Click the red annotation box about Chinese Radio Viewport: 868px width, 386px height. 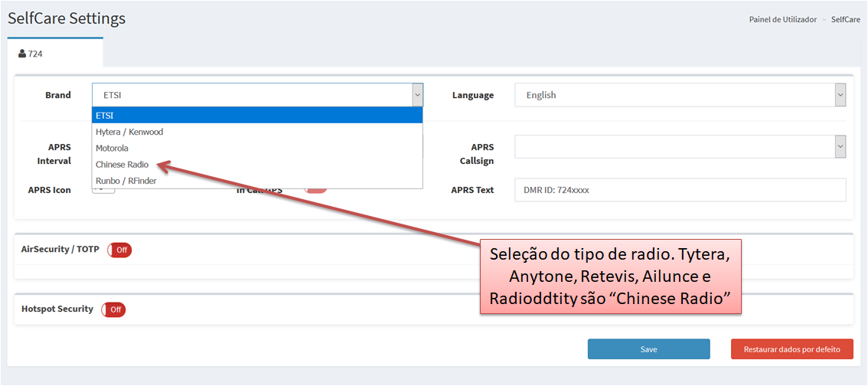(x=612, y=276)
